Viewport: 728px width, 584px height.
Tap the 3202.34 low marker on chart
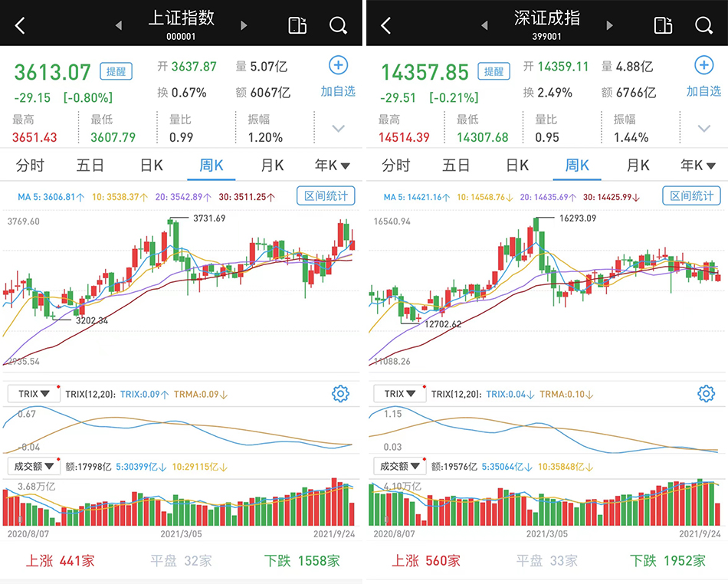click(x=91, y=320)
